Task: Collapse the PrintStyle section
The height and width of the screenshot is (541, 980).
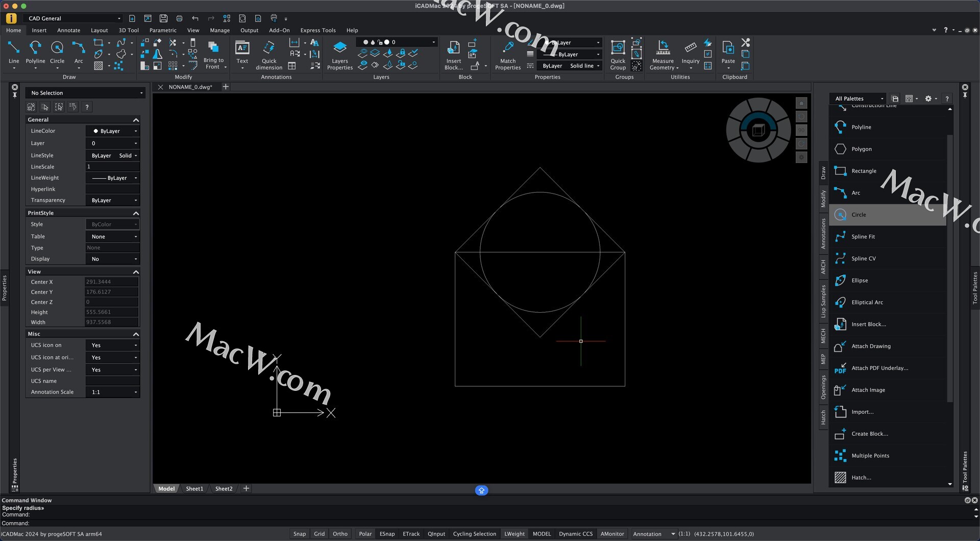Action: coord(136,214)
